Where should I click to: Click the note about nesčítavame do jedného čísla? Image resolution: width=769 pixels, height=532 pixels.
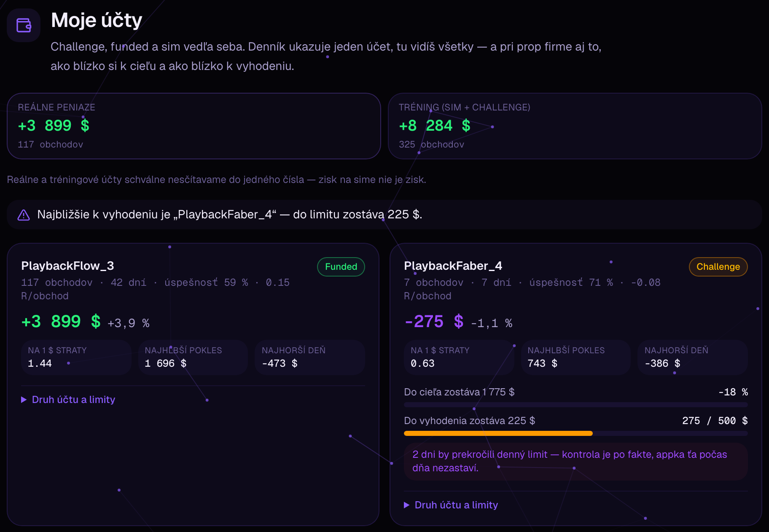pyautogui.click(x=216, y=180)
